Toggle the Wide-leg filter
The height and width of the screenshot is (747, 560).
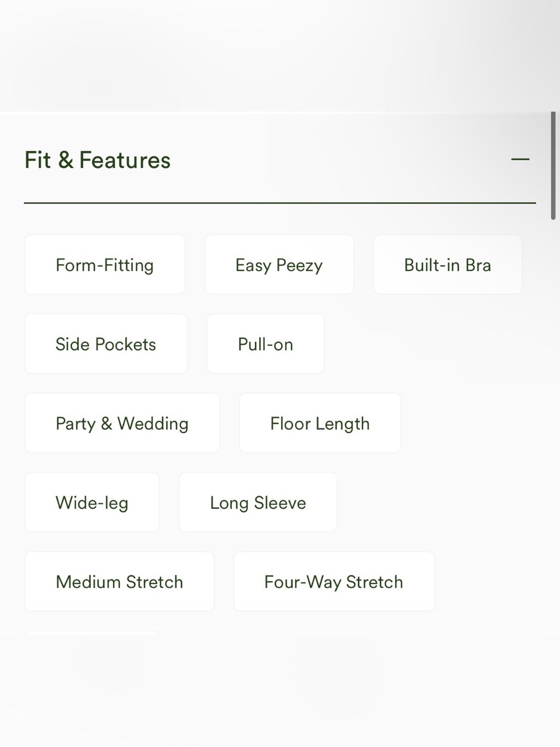[x=92, y=502]
